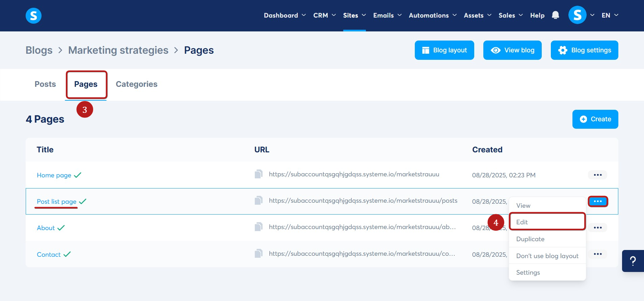
Task: Click the three-dot menu for Post list page
Action: [x=598, y=201]
